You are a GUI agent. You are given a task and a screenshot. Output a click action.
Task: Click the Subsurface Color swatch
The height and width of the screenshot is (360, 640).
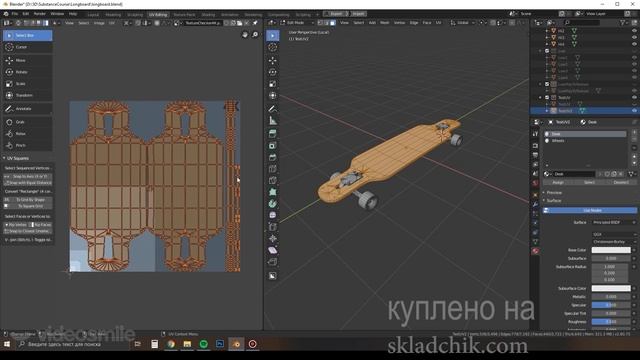(611, 289)
